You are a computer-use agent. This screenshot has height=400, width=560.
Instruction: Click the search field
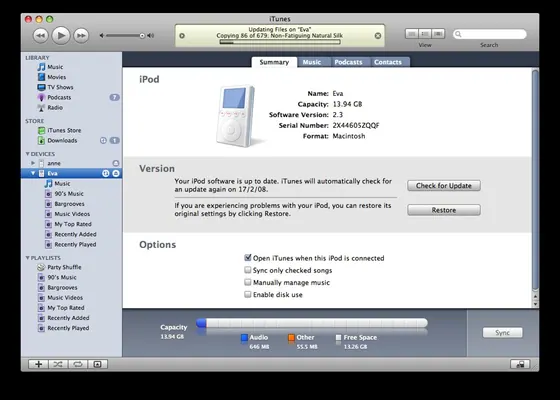490,34
